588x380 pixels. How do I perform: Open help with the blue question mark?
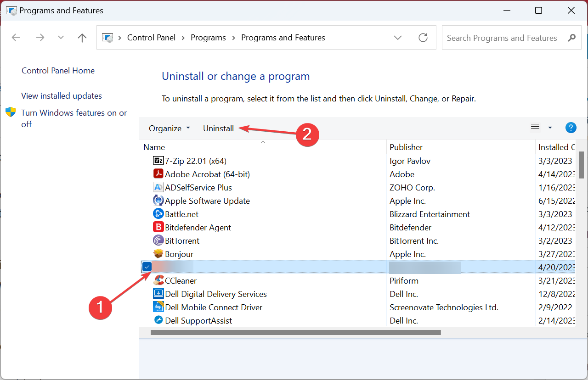(571, 128)
